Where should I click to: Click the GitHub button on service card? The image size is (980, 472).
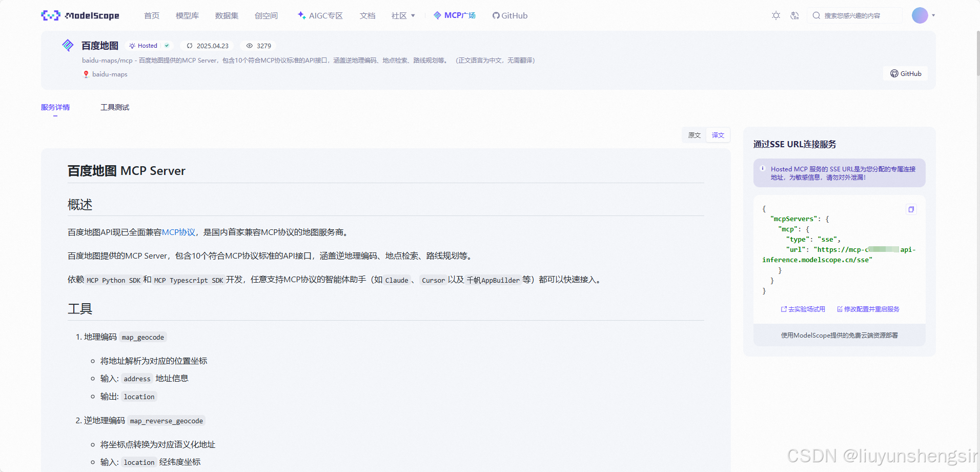coord(906,73)
